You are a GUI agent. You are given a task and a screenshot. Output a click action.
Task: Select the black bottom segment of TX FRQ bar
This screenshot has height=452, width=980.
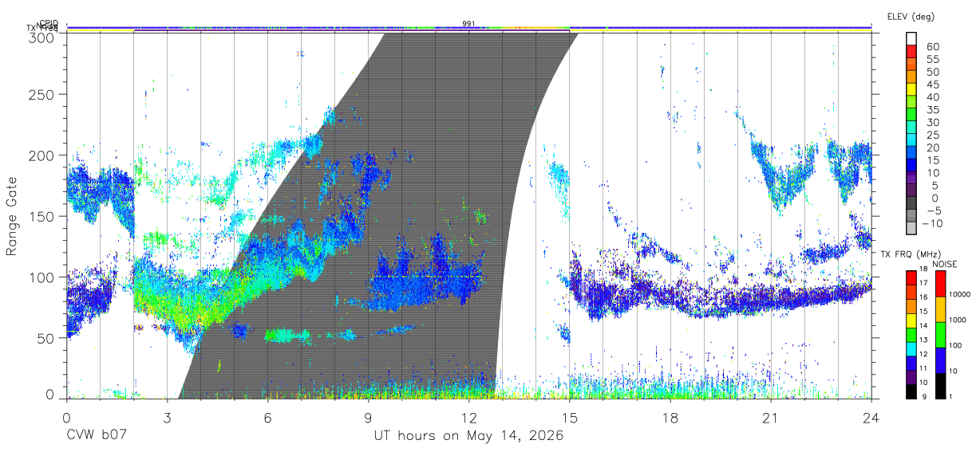910,391
